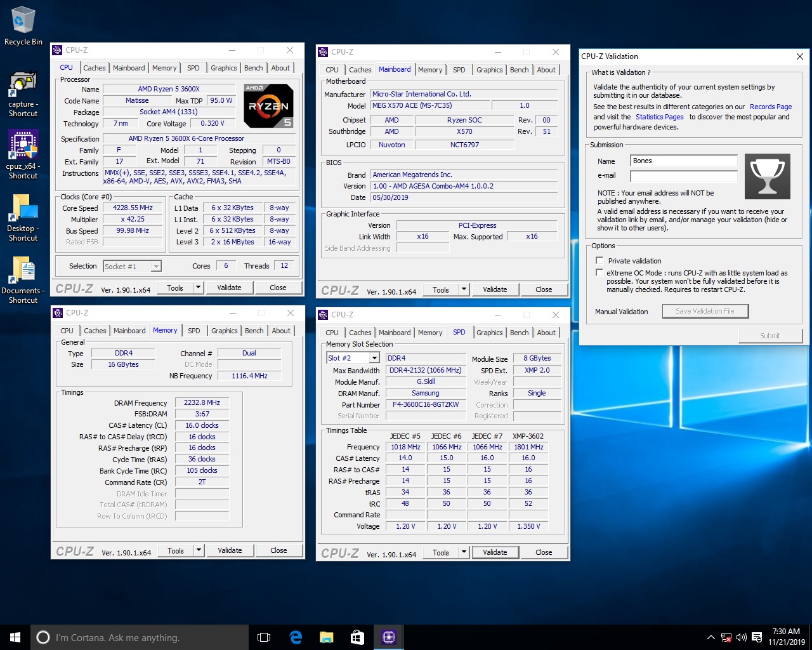
Task: Open Memory tab in SPD window
Action: tap(430, 333)
